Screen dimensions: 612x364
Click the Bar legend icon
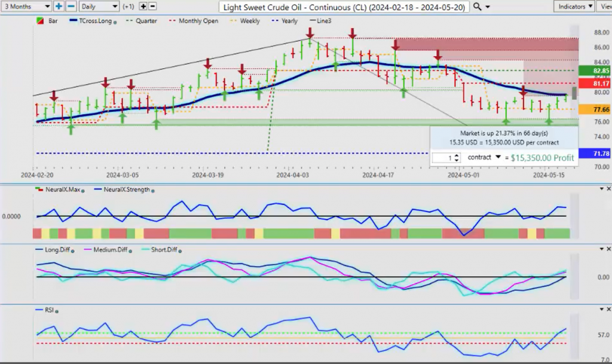tap(41, 21)
